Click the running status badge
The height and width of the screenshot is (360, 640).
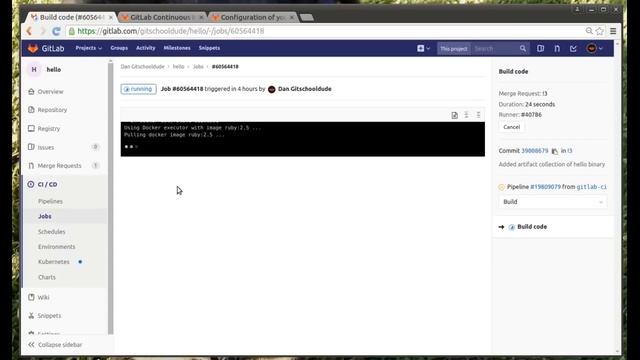[138, 89]
